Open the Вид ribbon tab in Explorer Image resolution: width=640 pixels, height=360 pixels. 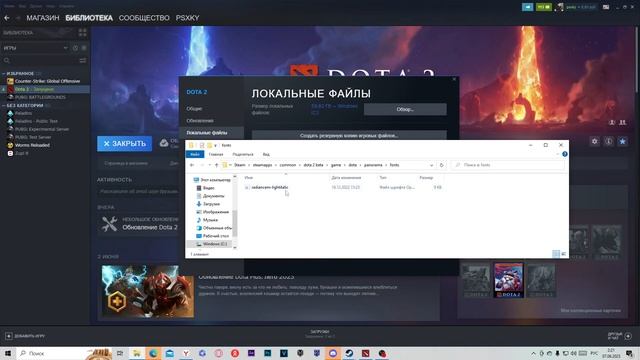(266, 154)
